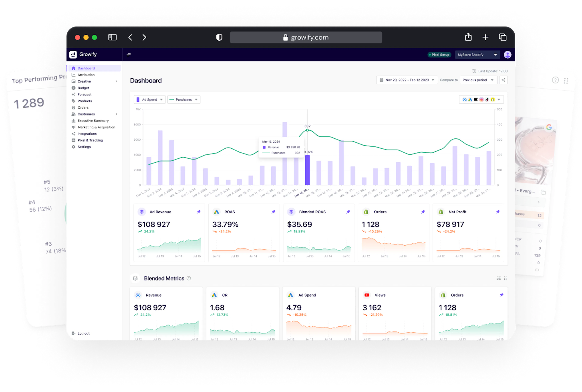Open the date range dropdown
The image size is (582, 392).
[x=407, y=80]
